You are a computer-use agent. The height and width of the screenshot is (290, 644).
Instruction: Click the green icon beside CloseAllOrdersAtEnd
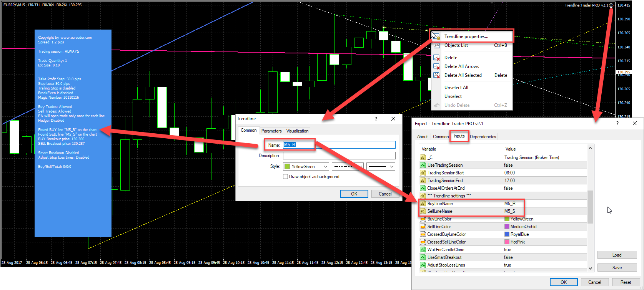(x=423, y=188)
